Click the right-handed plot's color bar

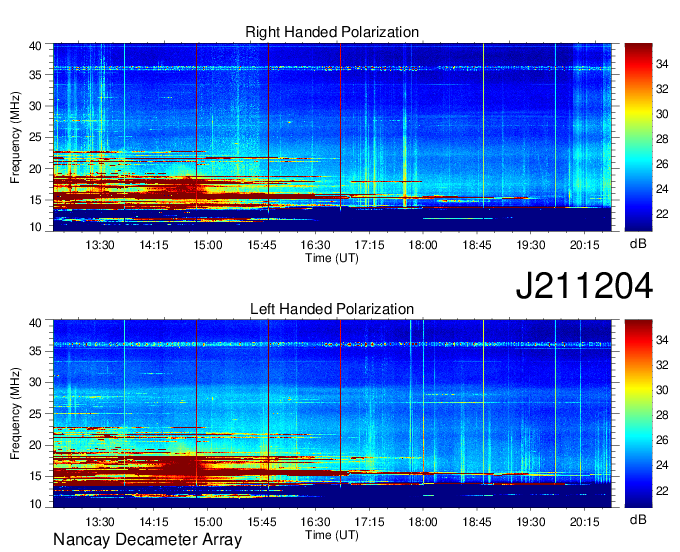(638, 137)
